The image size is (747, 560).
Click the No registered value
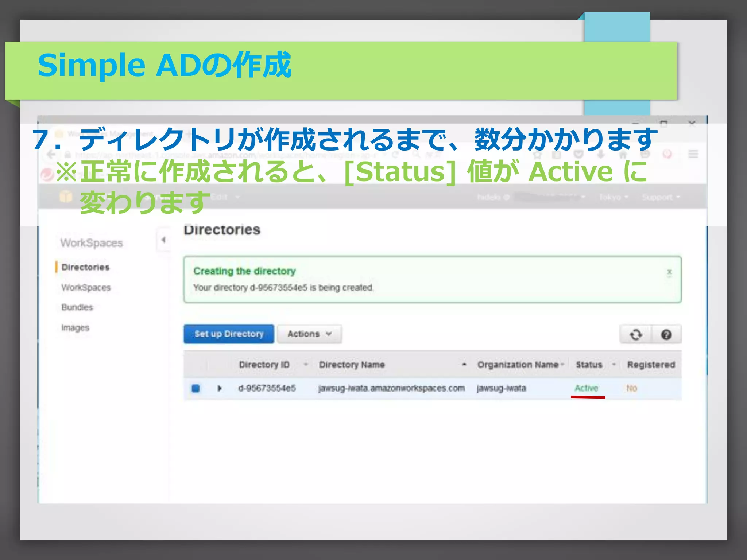tap(632, 388)
